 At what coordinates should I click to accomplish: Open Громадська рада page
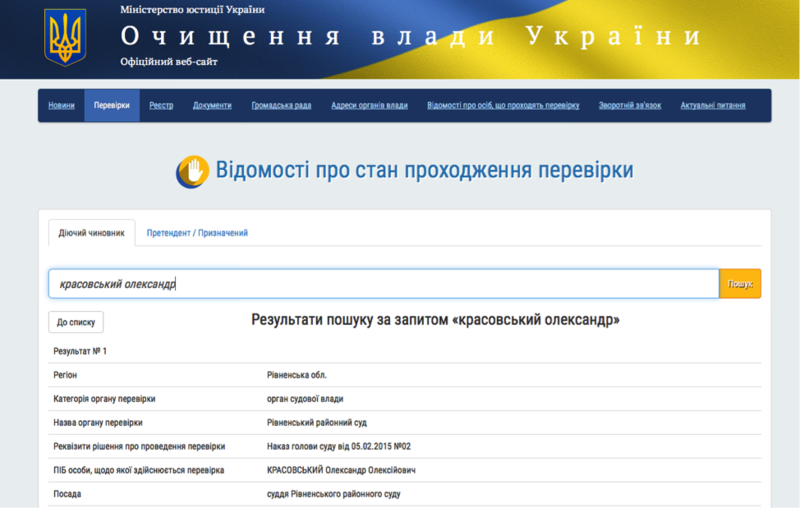281,106
